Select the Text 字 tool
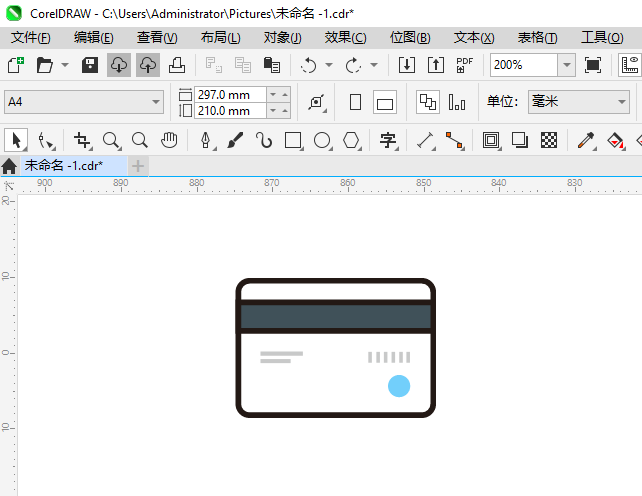The image size is (642, 496). pos(388,140)
